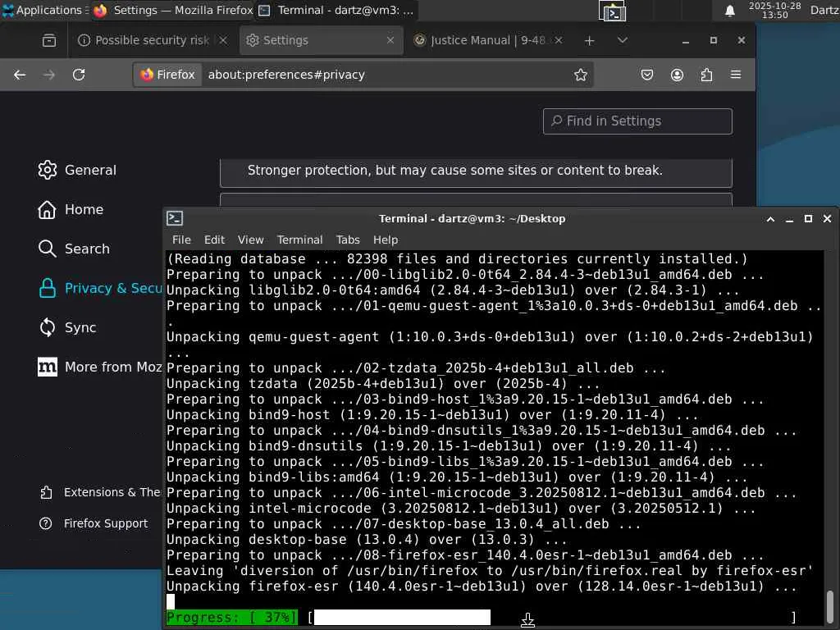This screenshot has height=630, width=840.
Task: Open the Extensions puzzle icon
Action: 706,75
